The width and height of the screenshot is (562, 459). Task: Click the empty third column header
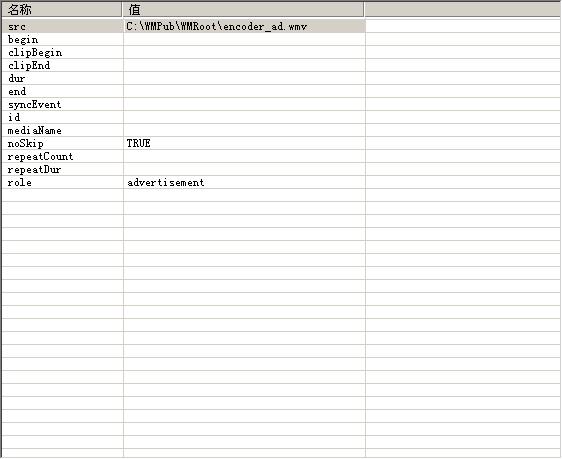[463, 10]
